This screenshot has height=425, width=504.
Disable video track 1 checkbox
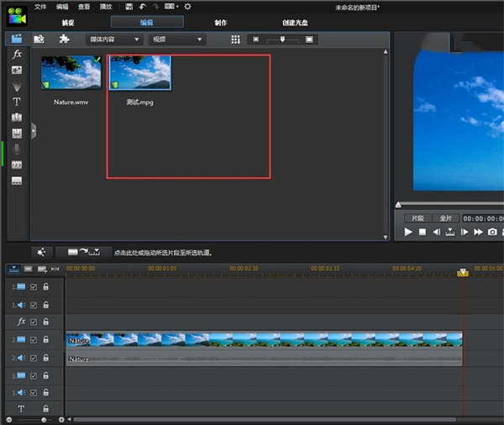[x=34, y=286]
